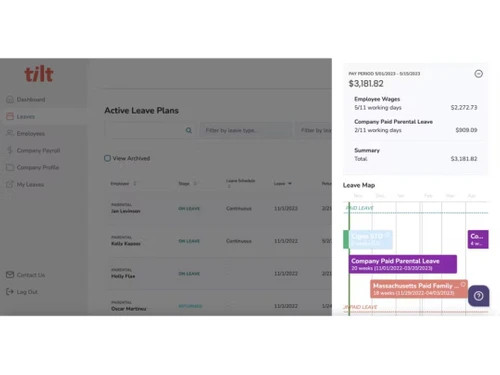The height and width of the screenshot is (375, 500).
Task: Click RETURNED status for Oscar Martinez
Action: point(190,306)
